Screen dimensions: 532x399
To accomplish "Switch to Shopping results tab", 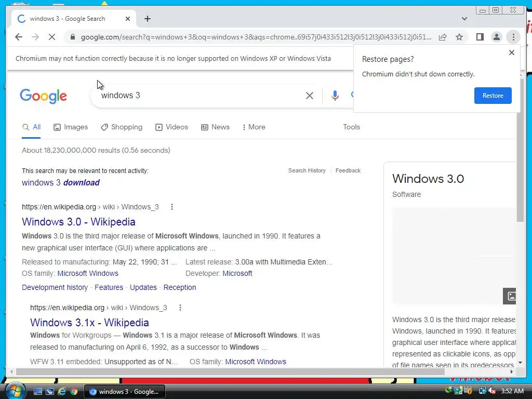I will (122, 127).
